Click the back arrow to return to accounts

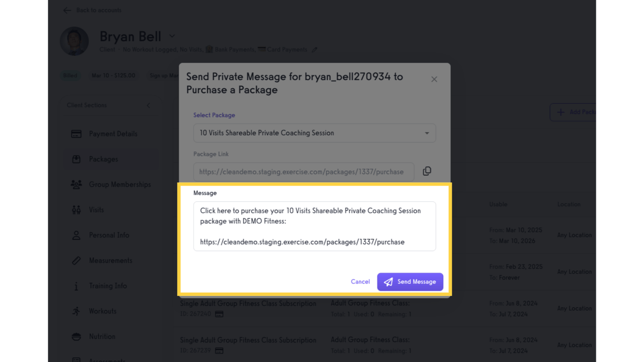click(x=67, y=10)
